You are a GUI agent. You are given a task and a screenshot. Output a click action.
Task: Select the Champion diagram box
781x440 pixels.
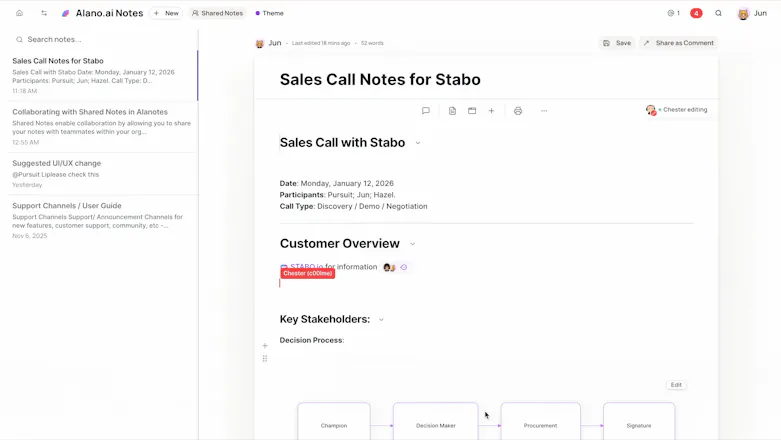click(334, 422)
